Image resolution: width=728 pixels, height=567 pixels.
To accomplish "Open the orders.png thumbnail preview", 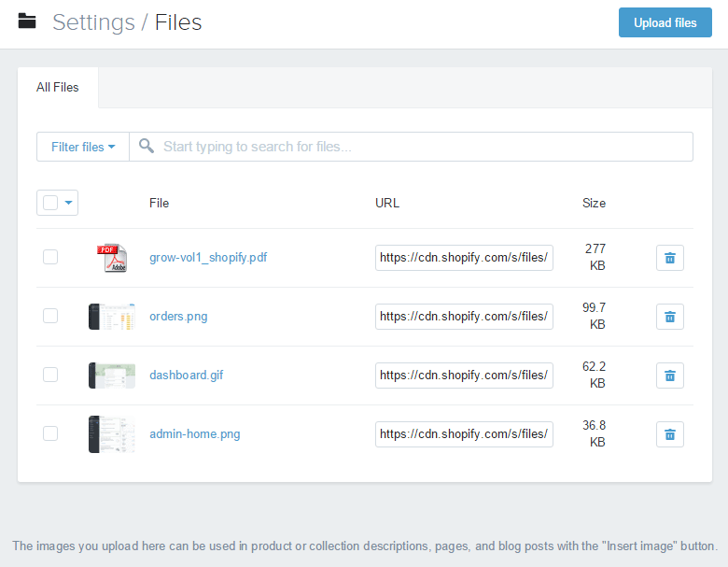I will point(111,317).
